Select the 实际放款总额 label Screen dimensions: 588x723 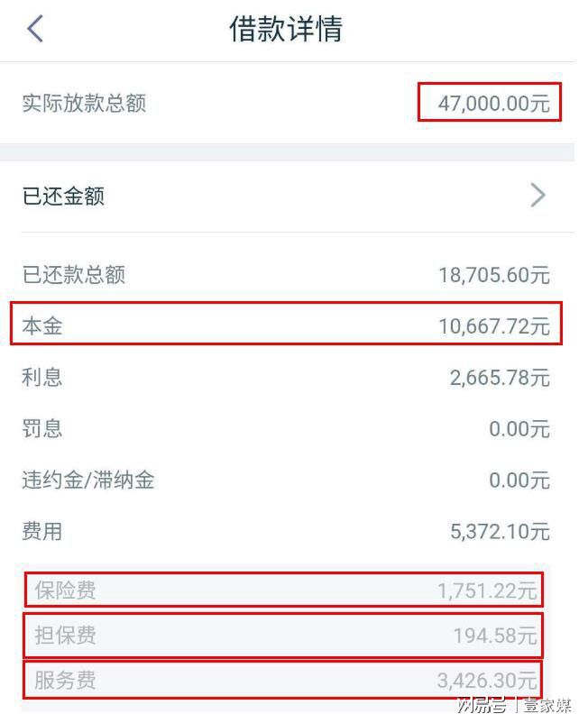click(x=84, y=104)
